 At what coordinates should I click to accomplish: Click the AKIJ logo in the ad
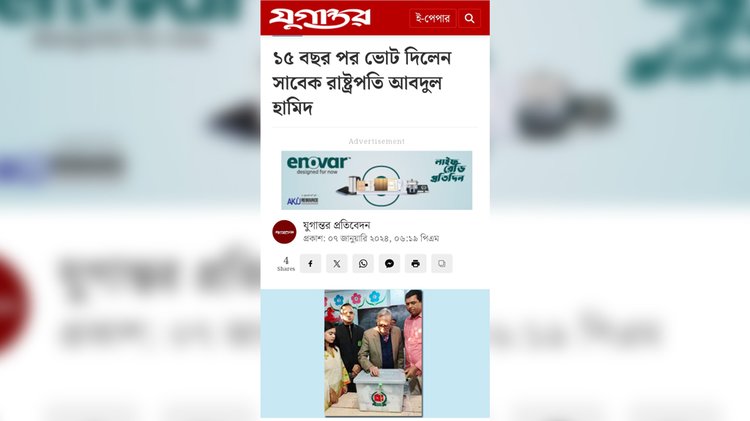click(x=302, y=201)
